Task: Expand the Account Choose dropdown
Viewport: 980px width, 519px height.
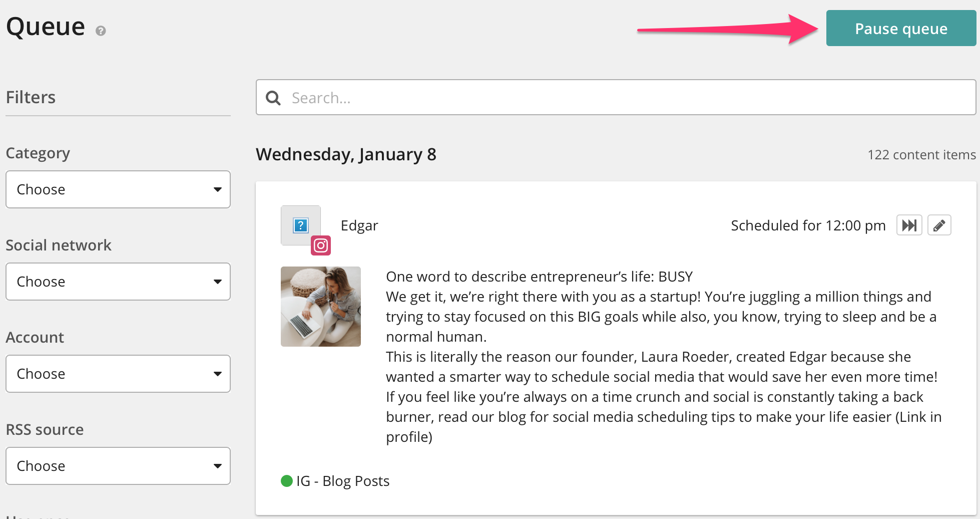Action: (x=118, y=374)
